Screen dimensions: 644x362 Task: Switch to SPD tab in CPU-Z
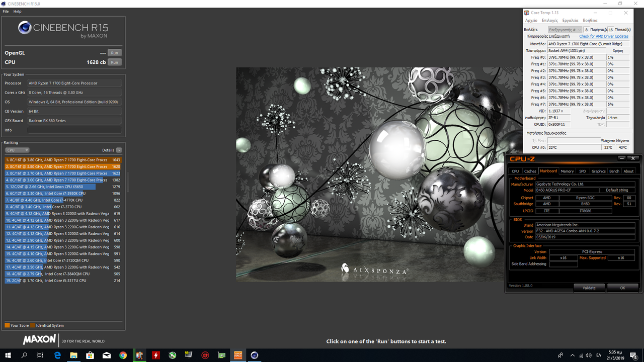(583, 171)
